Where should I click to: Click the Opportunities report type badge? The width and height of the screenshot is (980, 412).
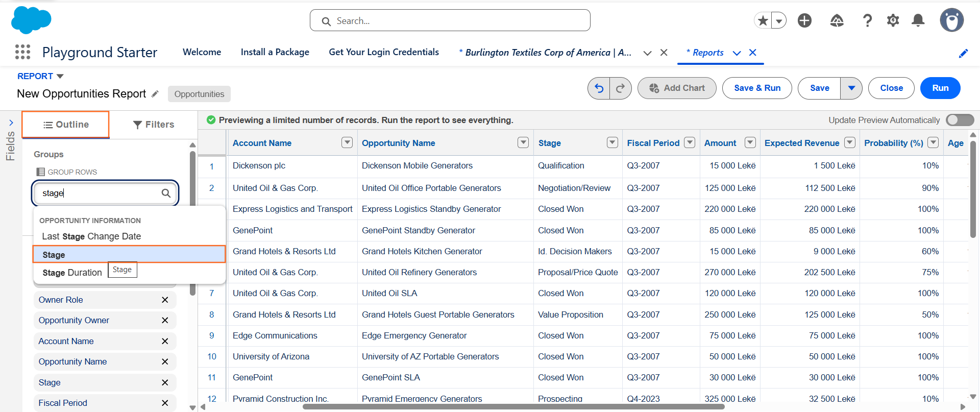coord(199,94)
